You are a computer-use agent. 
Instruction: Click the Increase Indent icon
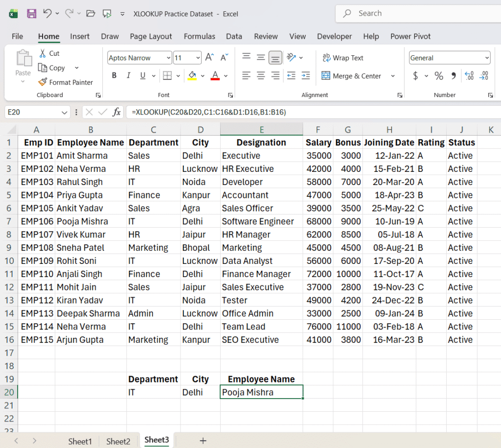pos(306,76)
